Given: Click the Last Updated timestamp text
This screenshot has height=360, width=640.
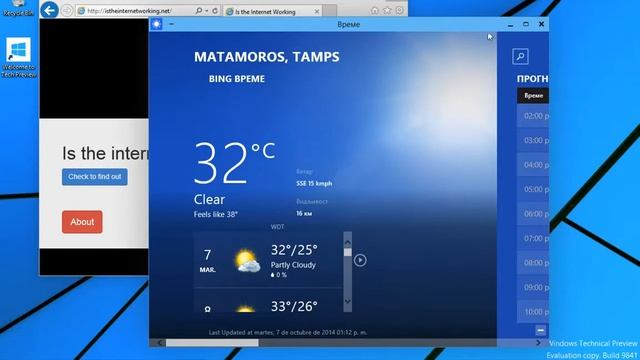Looking at the screenshot, I should 288,332.
